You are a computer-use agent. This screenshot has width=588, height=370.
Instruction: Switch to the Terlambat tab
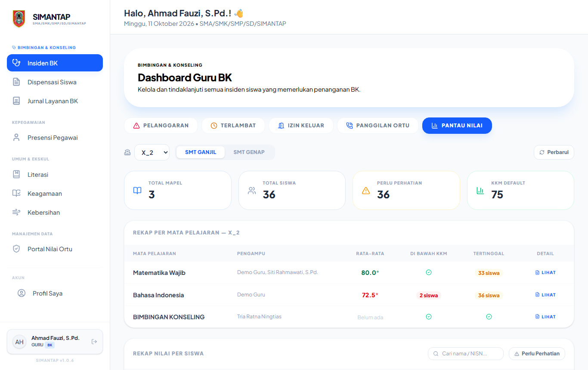pyautogui.click(x=233, y=126)
